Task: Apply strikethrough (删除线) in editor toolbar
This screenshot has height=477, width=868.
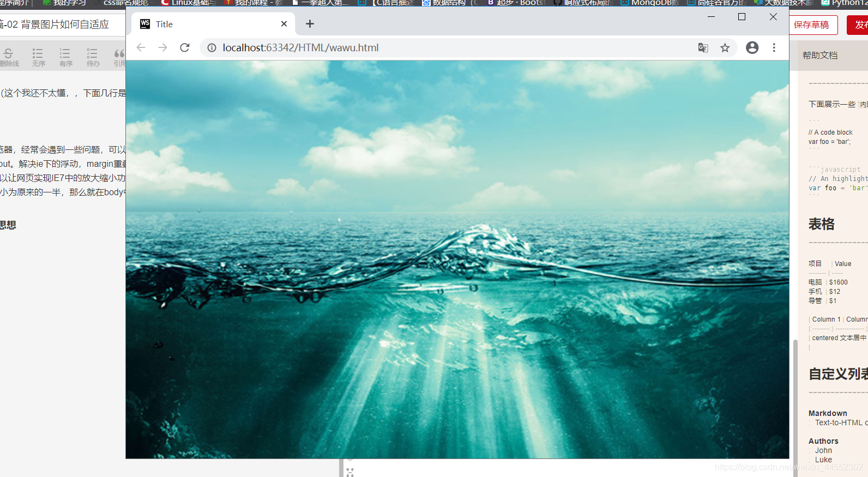Action: (x=9, y=57)
